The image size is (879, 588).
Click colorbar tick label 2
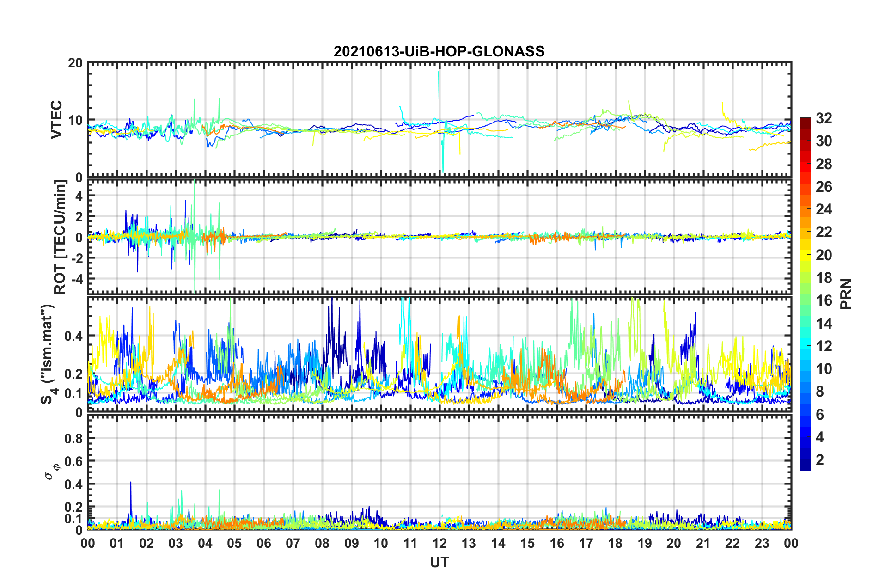point(820,460)
